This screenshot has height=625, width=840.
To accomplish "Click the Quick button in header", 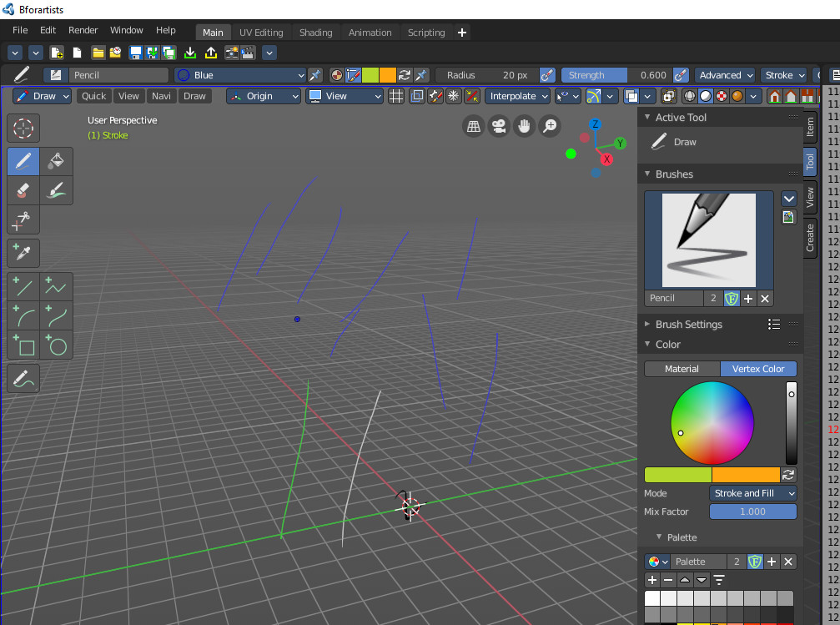I will tap(93, 96).
